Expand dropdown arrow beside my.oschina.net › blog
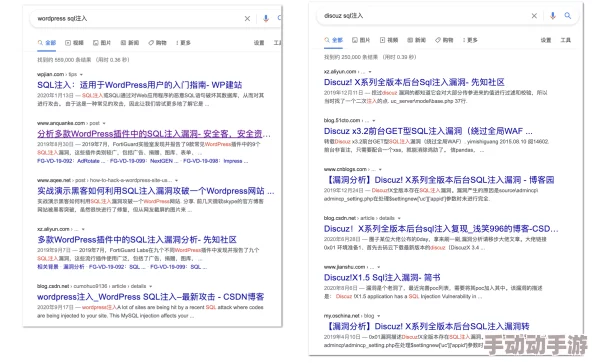Screen dimensions: 594x363 (378, 316)
